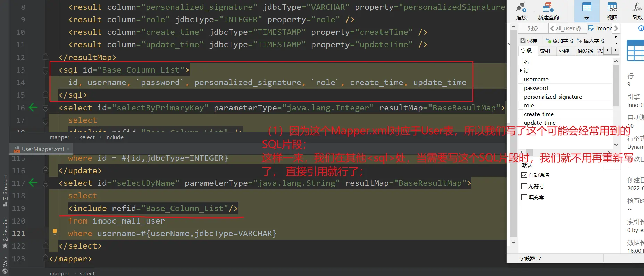Click the info icon in Navicat's right panel
The width and height of the screenshot is (644, 276).
pos(641,28)
